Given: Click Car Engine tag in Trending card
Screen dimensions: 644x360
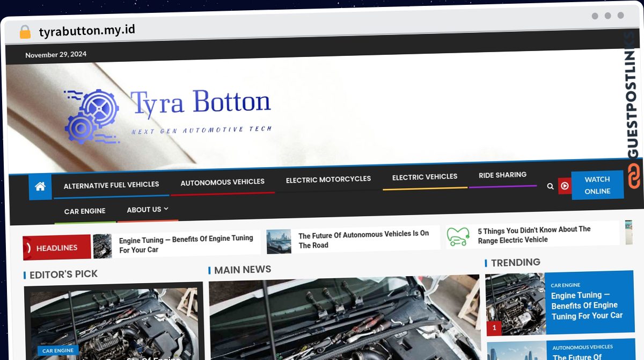Looking at the screenshot, I should (x=565, y=285).
